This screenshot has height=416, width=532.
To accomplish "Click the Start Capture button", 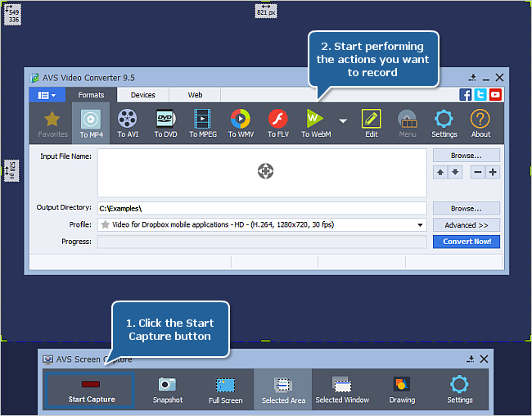I will click(x=89, y=390).
